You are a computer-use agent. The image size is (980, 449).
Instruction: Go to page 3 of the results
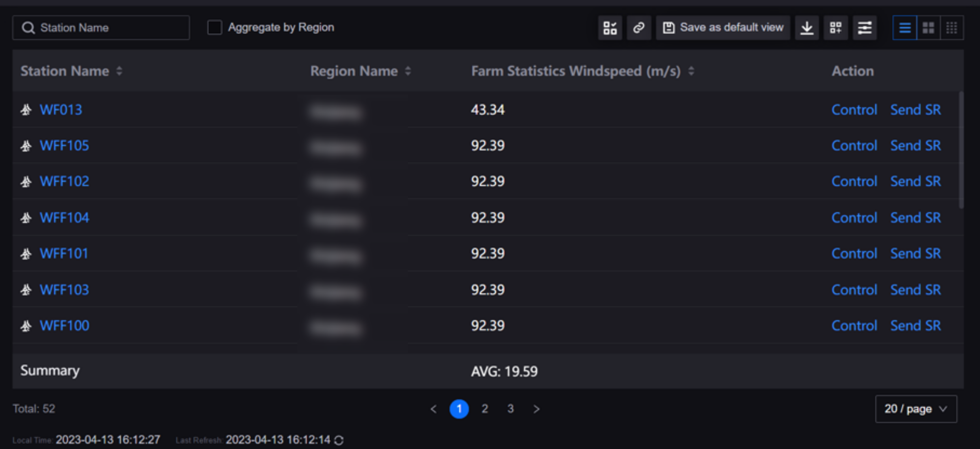click(x=510, y=409)
